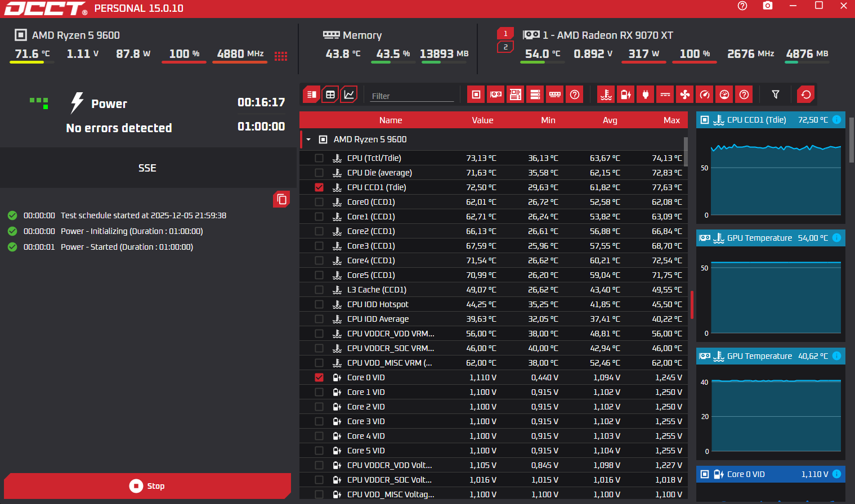Click the "Test schedule started" log entry
855x504 pixels.
point(144,215)
